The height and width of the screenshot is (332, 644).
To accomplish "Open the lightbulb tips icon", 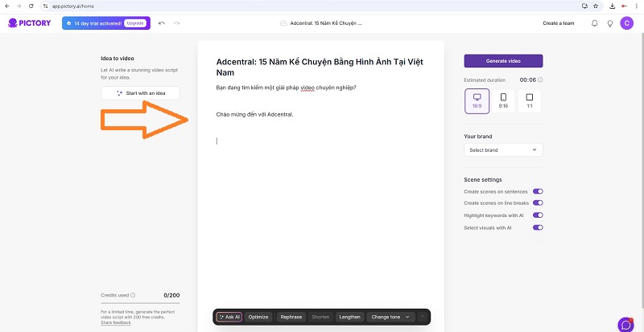I will coord(610,23).
